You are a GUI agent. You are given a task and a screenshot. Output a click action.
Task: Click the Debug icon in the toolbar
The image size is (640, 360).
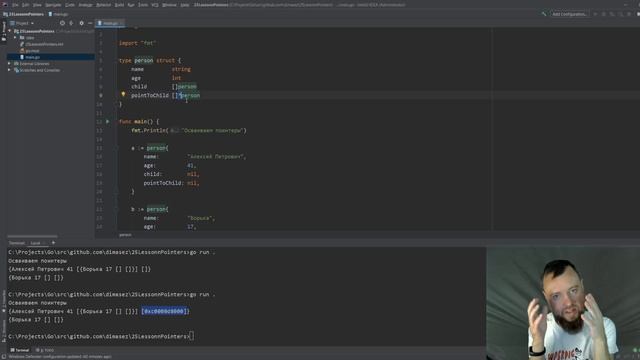click(604, 14)
